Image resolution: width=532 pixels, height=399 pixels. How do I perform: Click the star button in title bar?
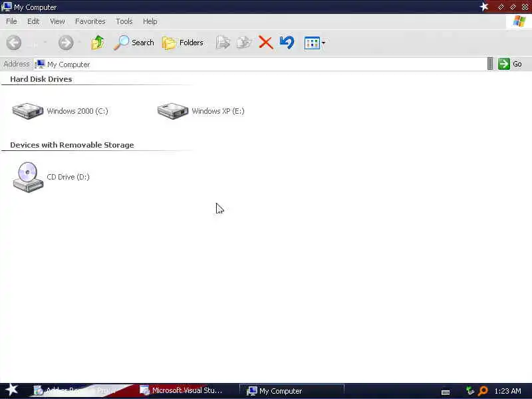(484, 7)
